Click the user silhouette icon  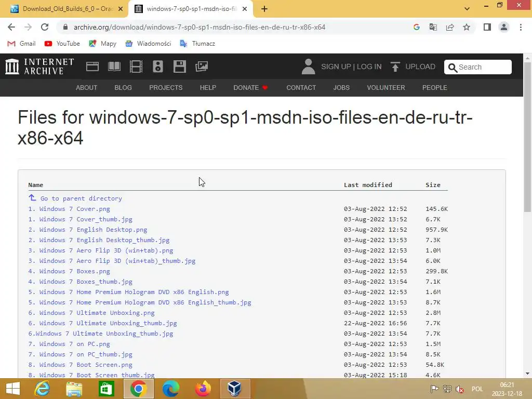[308, 66]
